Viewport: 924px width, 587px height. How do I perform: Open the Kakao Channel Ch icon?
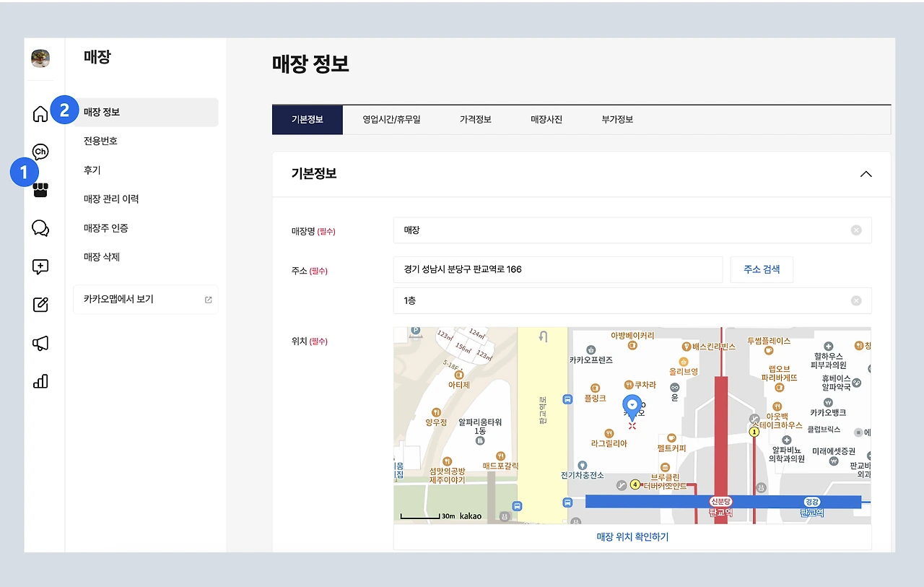(x=40, y=152)
